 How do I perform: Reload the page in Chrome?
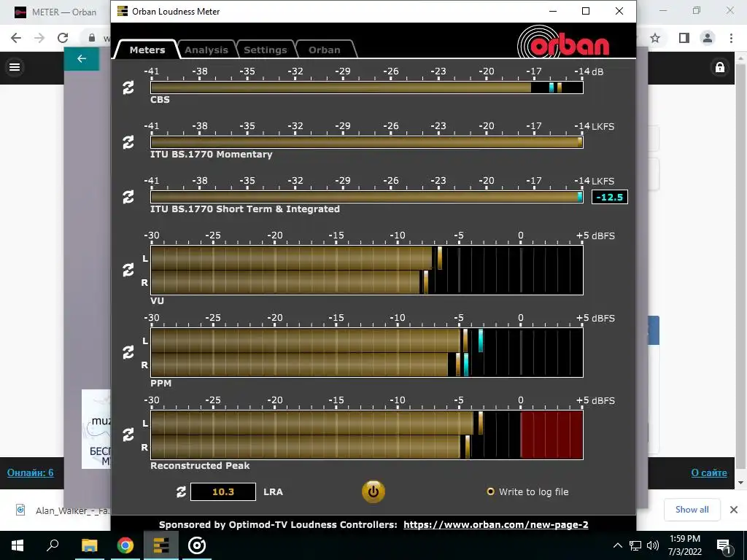coord(63,38)
